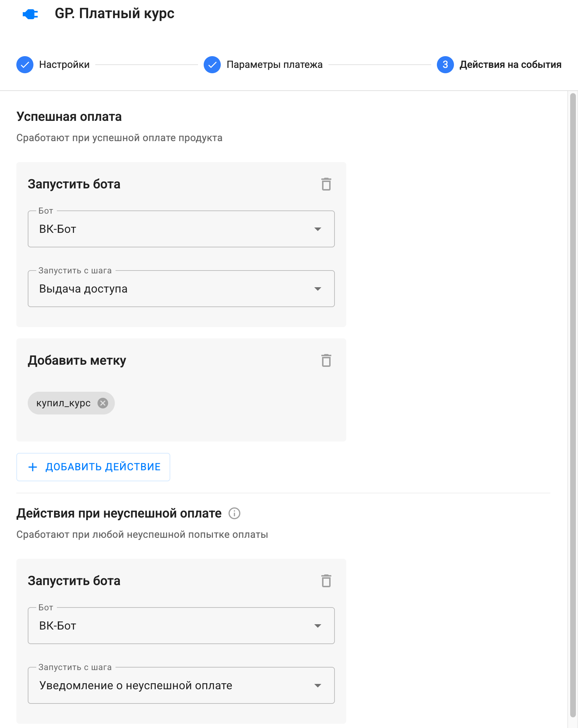
Task: Click the GP. Платный курс title
Action: click(x=114, y=14)
